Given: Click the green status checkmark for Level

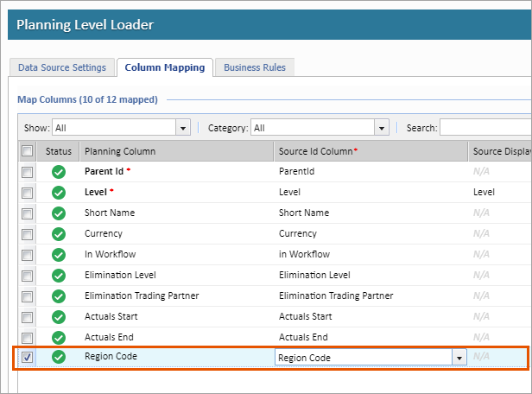Looking at the screenshot, I should pyautogui.click(x=59, y=193).
